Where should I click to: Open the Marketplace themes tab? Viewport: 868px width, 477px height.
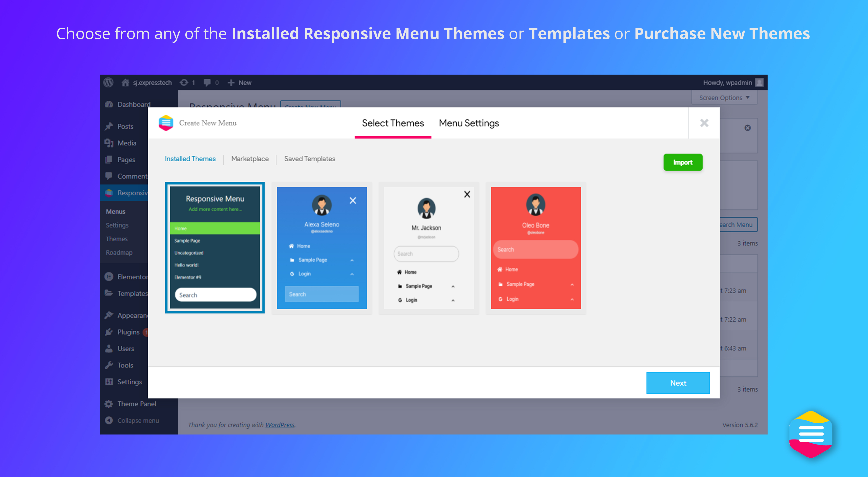coord(250,158)
